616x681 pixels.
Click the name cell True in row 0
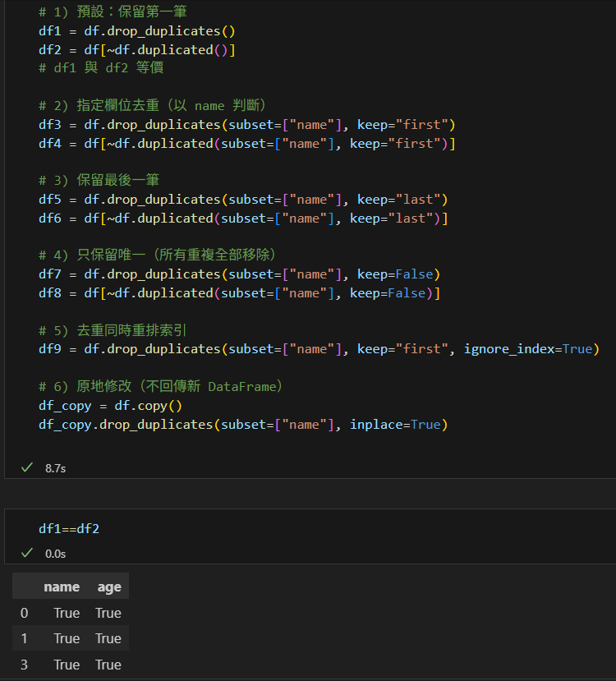click(x=67, y=613)
